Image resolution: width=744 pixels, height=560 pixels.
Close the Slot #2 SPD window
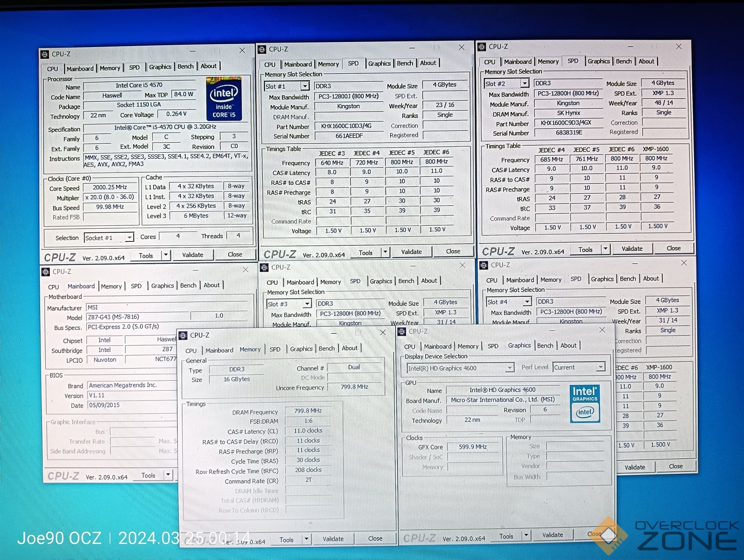[679, 47]
